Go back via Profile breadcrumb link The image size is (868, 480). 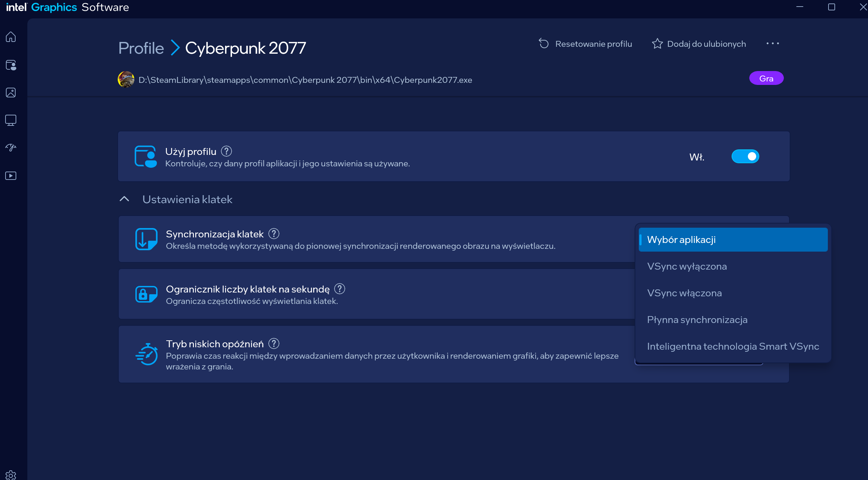(141, 48)
